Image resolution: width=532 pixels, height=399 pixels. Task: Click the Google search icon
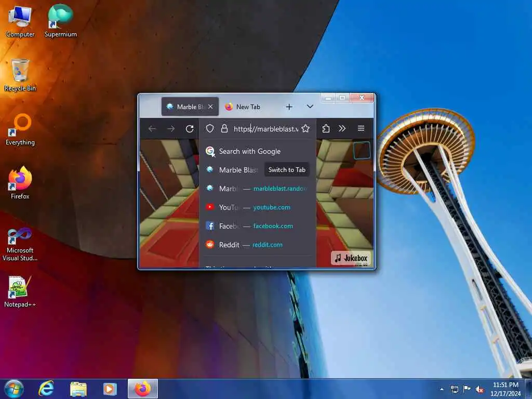point(210,151)
